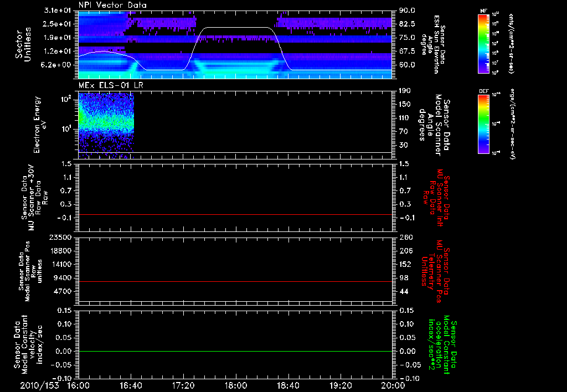Click the "9400" scanner position tick value
Image resolution: width=567 pixels, height=392 pixels.
[63, 278]
